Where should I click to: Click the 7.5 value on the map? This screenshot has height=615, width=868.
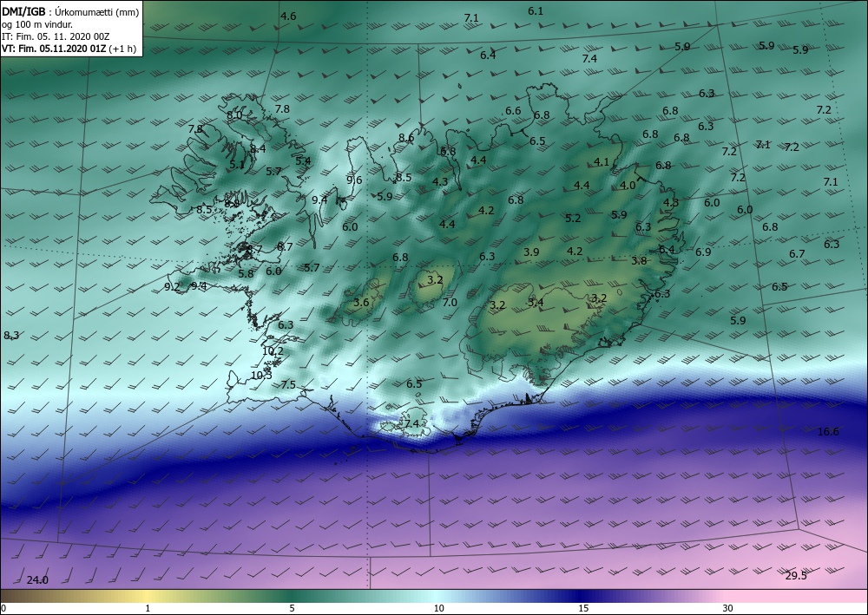tap(288, 385)
